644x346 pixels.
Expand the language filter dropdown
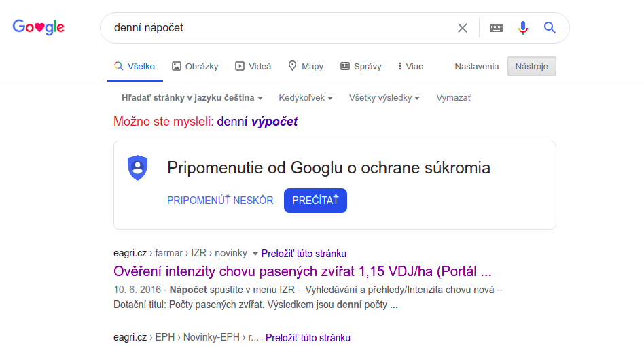pos(192,98)
